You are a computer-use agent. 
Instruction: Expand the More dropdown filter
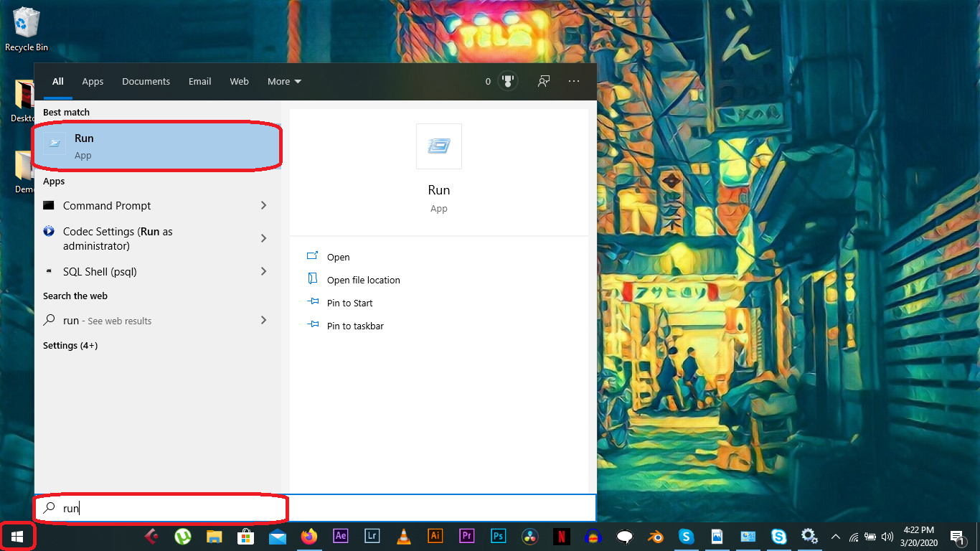click(x=284, y=81)
